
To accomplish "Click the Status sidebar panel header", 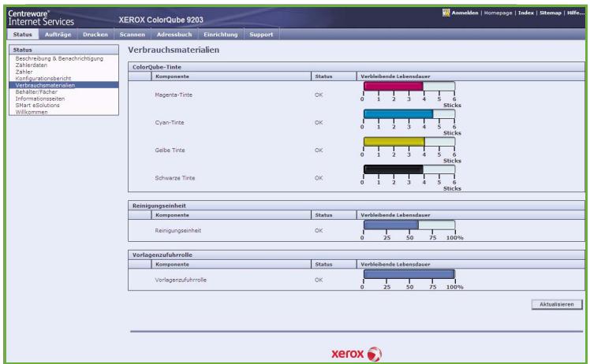I will click(x=64, y=50).
